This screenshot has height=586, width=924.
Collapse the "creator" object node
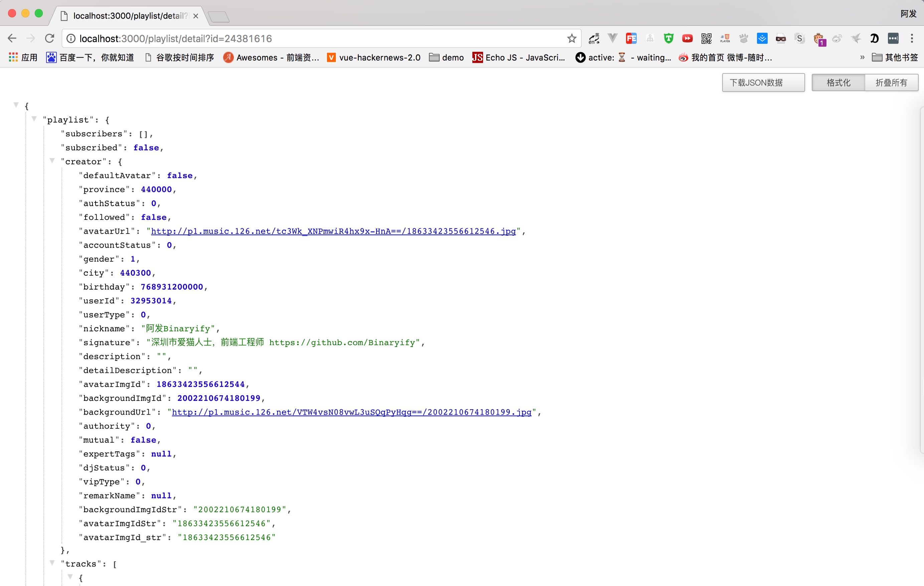point(52,161)
